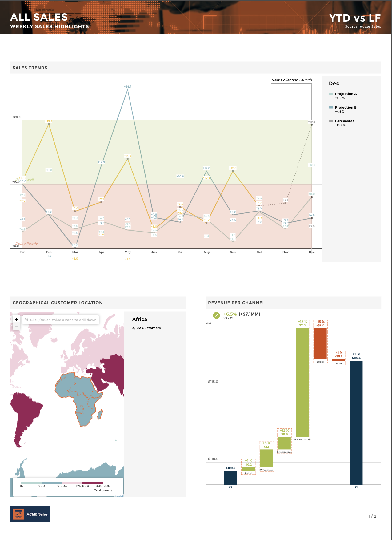
Task: Zoom out on the customer map
Action: (x=16, y=327)
